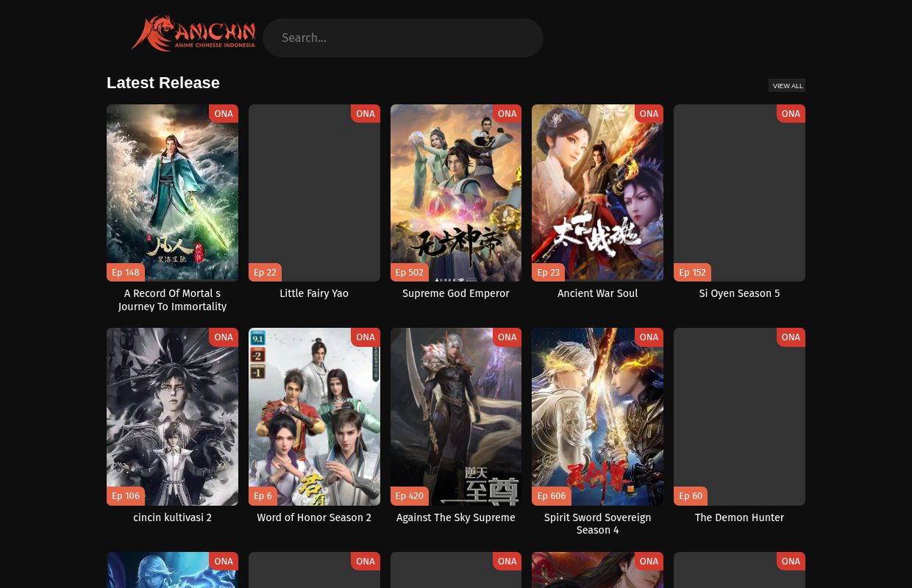Click the cincin kultivasi 2 title
Image resolution: width=912 pixels, height=588 pixels.
coord(172,517)
